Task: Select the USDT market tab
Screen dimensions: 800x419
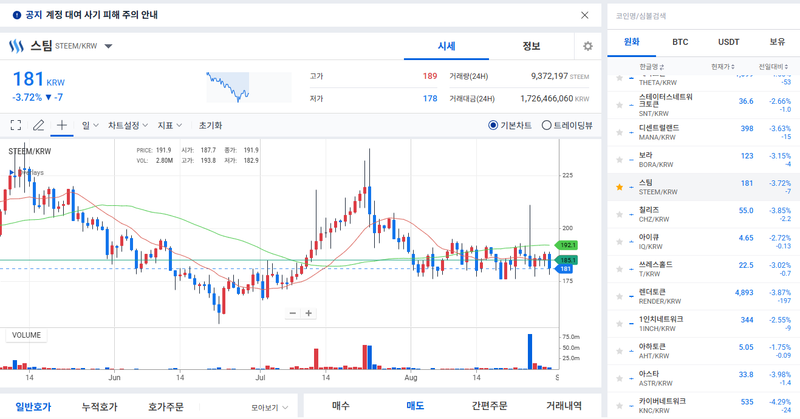Action: pos(729,42)
